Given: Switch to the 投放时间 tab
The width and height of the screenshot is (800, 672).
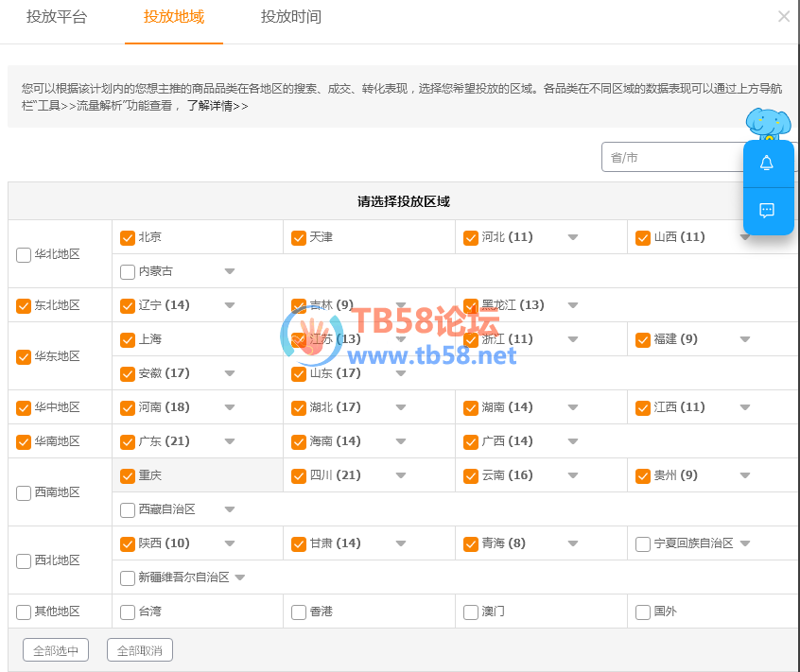Looking at the screenshot, I should (290, 17).
